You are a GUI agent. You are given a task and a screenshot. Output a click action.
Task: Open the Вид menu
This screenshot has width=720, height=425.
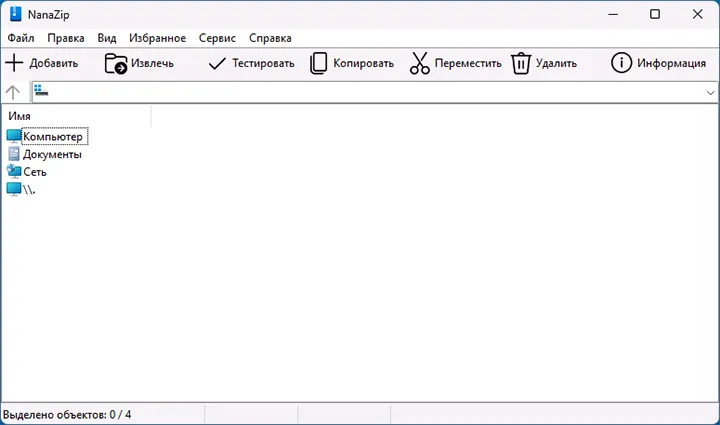[107, 38]
